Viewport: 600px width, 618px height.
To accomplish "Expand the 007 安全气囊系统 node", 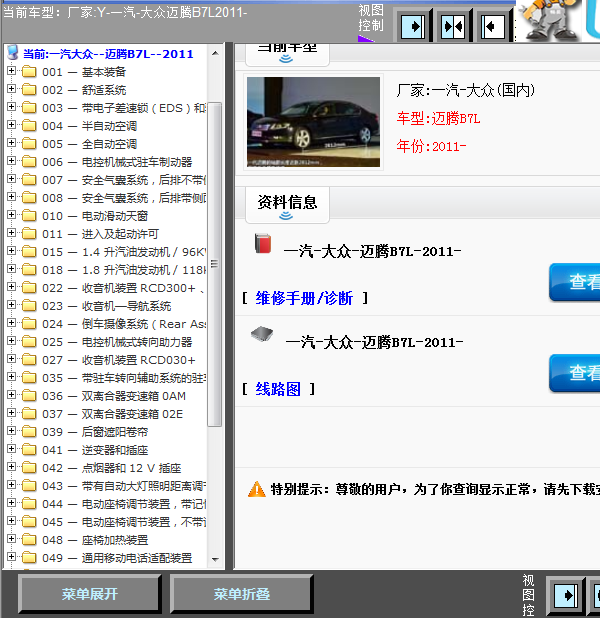I will (x=11, y=179).
